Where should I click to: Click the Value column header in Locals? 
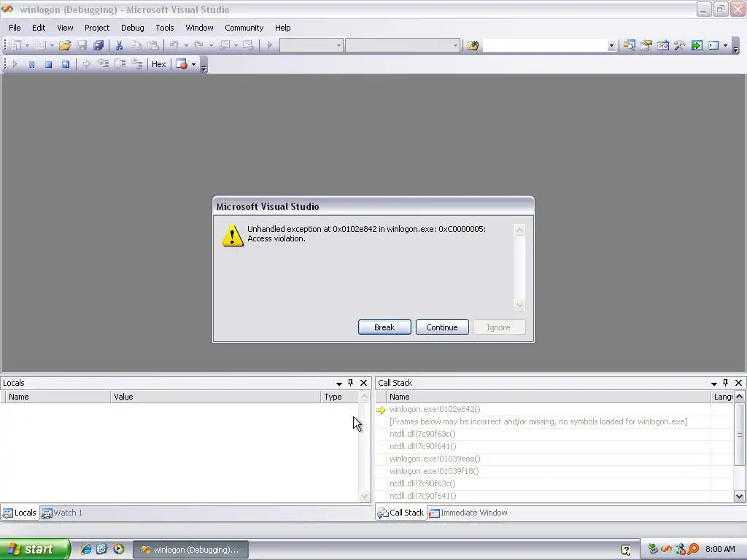pos(215,397)
